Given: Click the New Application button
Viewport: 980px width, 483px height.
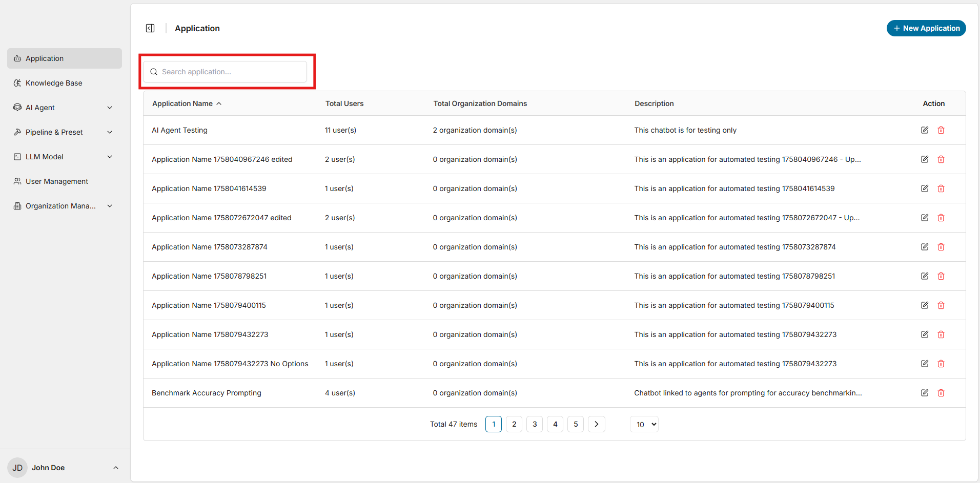Looking at the screenshot, I should [x=926, y=28].
